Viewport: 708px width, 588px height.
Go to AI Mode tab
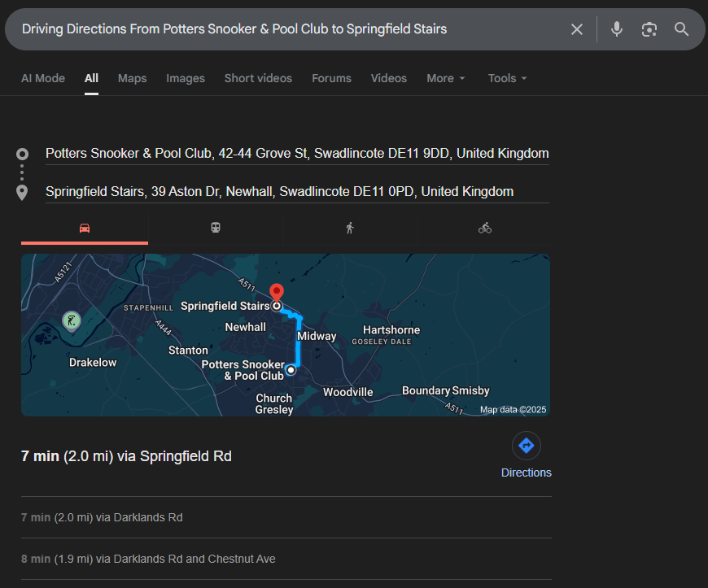tap(43, 78)
